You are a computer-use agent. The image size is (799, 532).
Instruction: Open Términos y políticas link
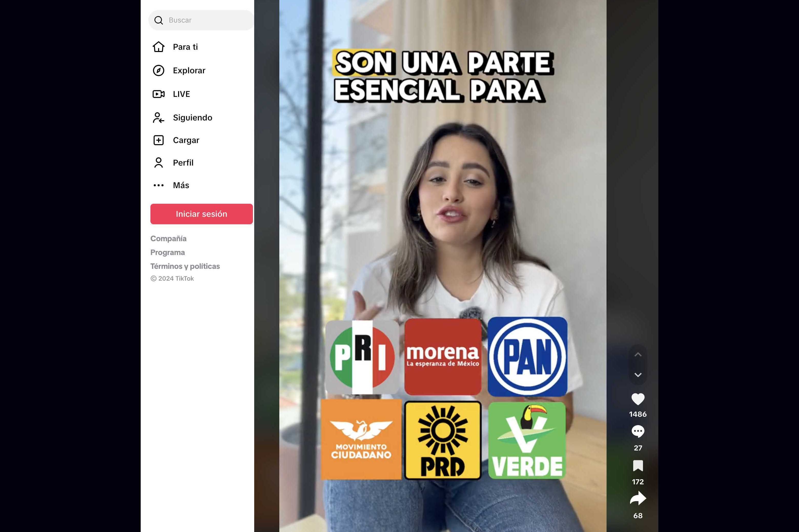185,266
